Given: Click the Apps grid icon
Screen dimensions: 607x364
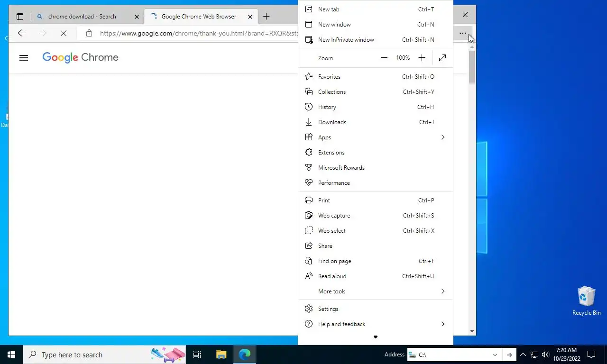Looking at the screenshot, I should coord(309,137).
